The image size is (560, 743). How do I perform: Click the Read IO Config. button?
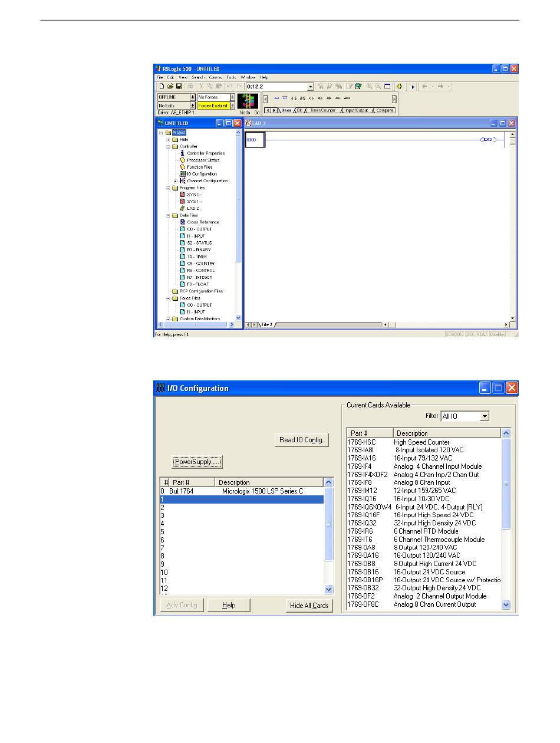click(x=302, y=440)
